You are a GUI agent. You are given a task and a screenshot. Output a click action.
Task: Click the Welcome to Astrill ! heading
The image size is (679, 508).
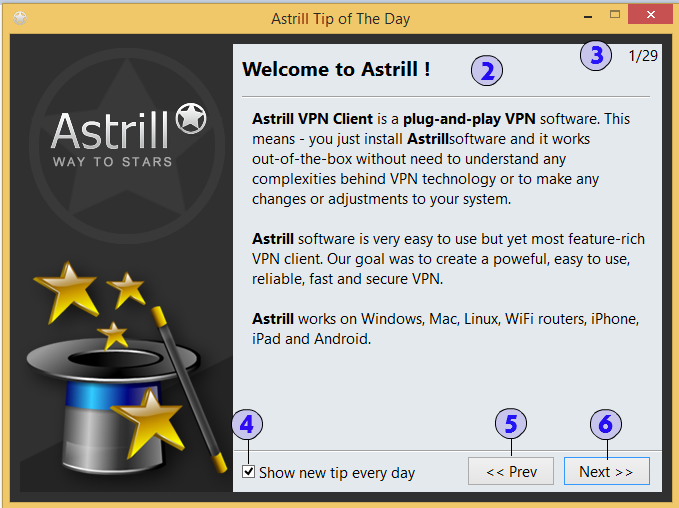point(336,69)
